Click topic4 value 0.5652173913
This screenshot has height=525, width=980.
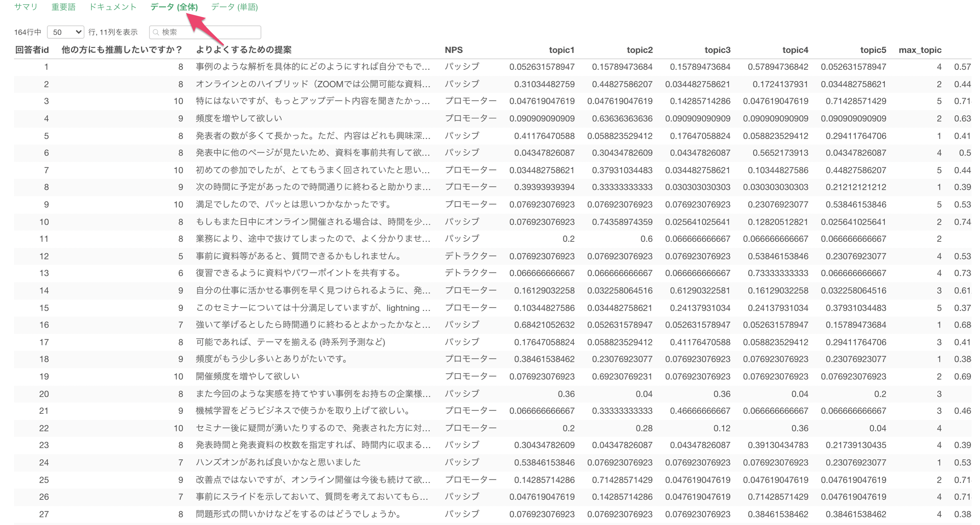[780, 153]
